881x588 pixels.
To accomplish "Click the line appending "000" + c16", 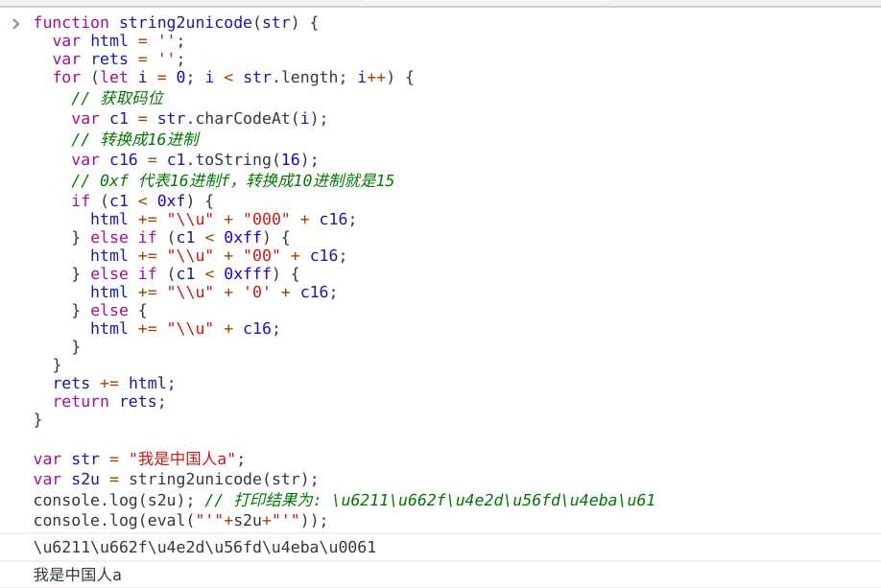I will 223,219.
